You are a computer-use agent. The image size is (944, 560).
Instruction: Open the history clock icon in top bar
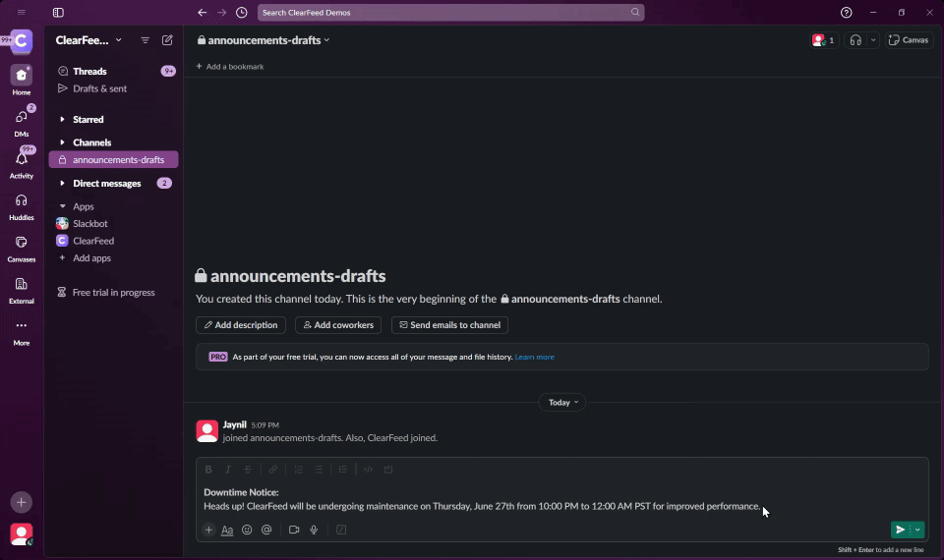pyautogui.click(x=242, y=13)
